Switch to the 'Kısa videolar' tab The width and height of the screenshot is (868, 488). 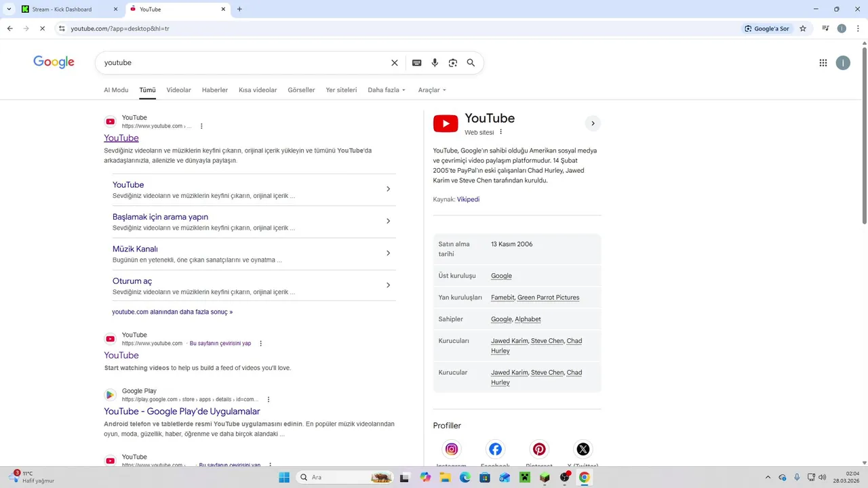pyautogui.click(x=258, y=89)
